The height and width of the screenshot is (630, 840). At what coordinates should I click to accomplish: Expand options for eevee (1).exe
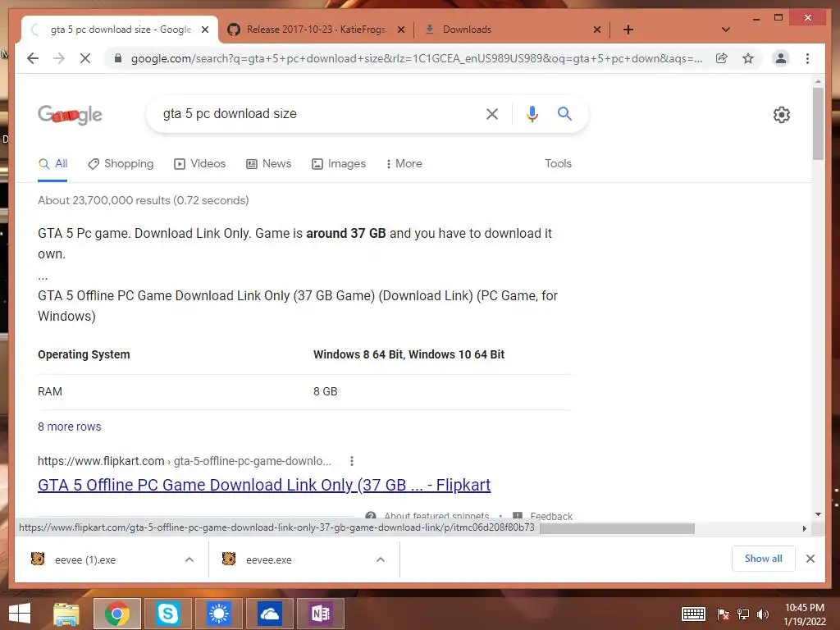click(x=189, y=559)
